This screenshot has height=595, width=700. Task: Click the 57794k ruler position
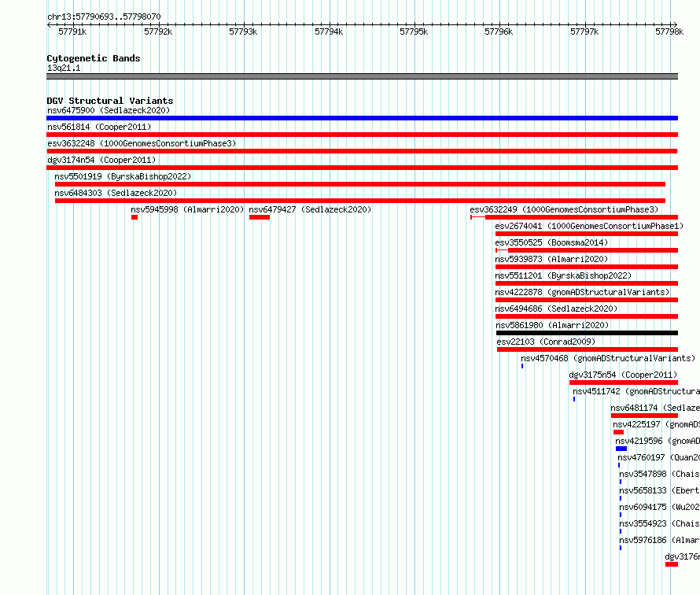click(329, 31)
